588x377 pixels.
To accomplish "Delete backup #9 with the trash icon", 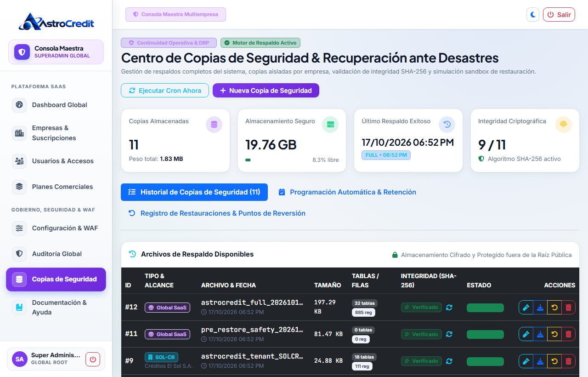I will 568,361.
